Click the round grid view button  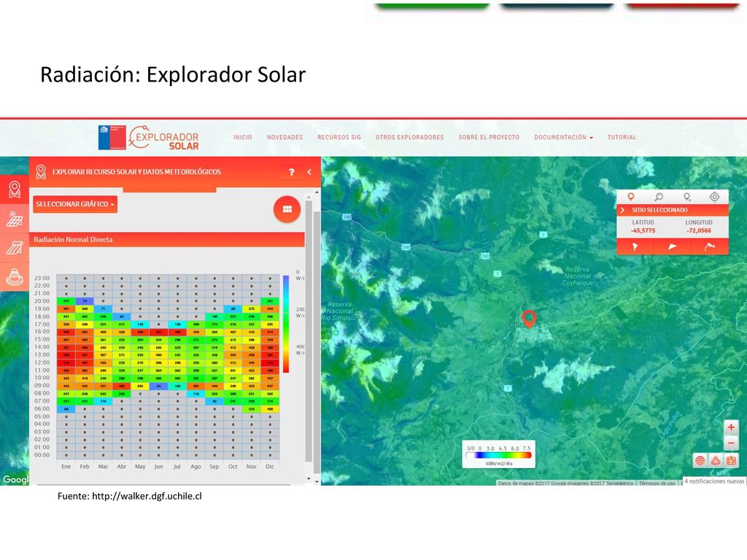tap(287, 209)
